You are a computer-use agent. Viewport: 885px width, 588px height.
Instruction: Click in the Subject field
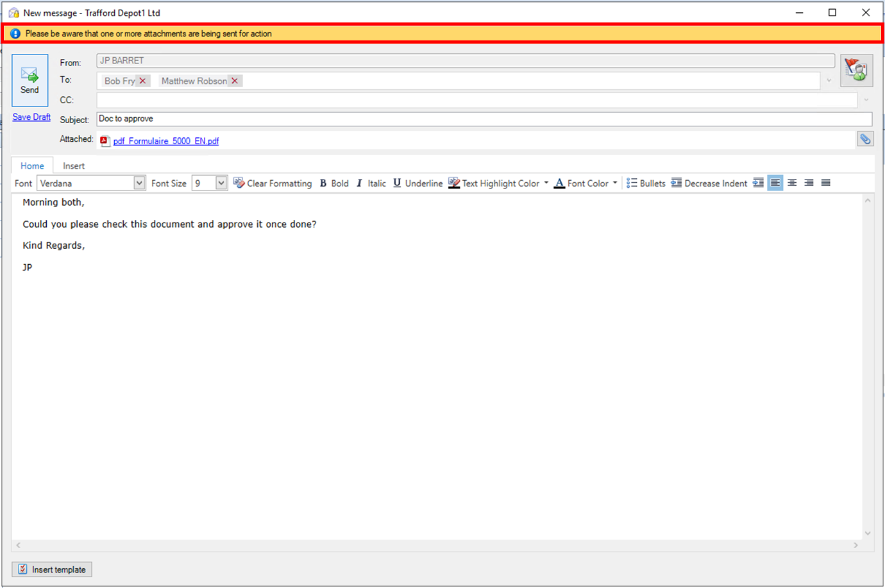484,119
